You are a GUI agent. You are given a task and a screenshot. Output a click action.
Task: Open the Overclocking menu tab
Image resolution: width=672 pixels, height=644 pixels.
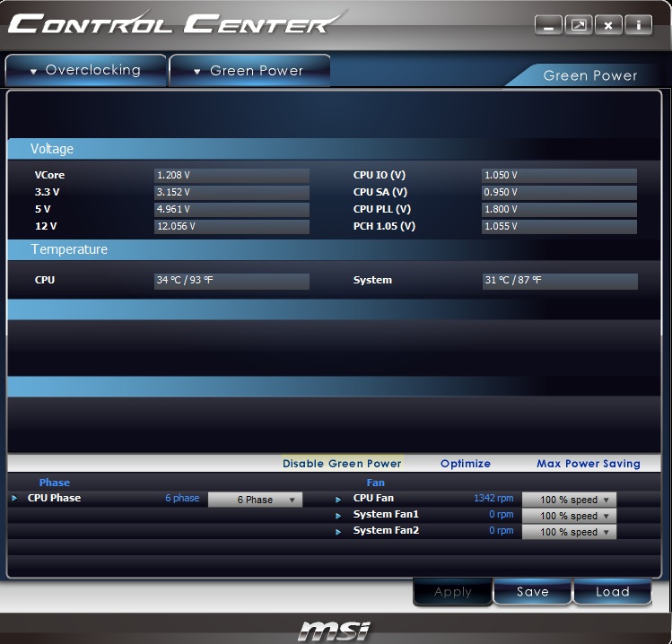86,70
